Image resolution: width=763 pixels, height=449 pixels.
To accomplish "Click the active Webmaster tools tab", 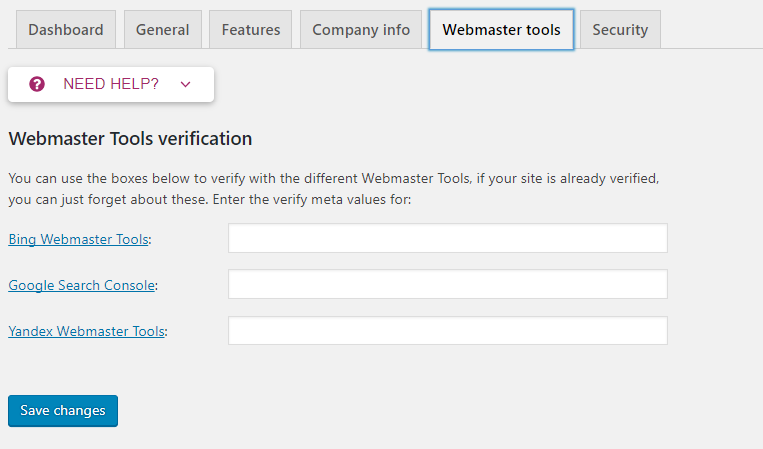I will pos(501,30).
